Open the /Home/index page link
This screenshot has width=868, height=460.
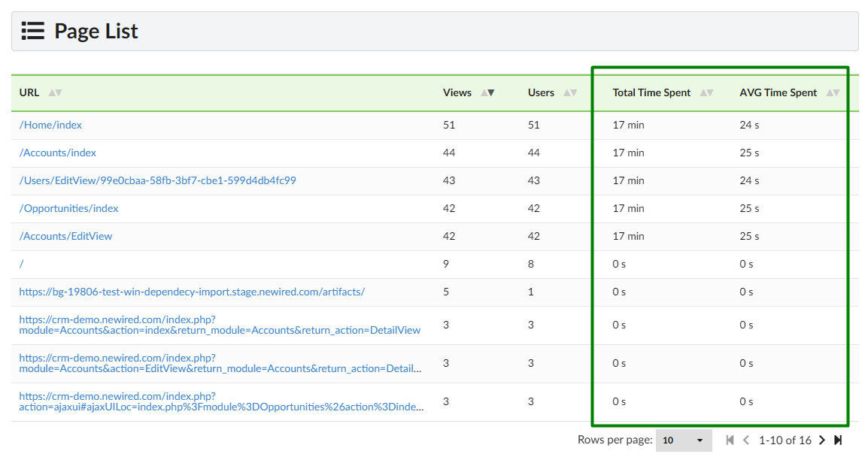(50, 125)
